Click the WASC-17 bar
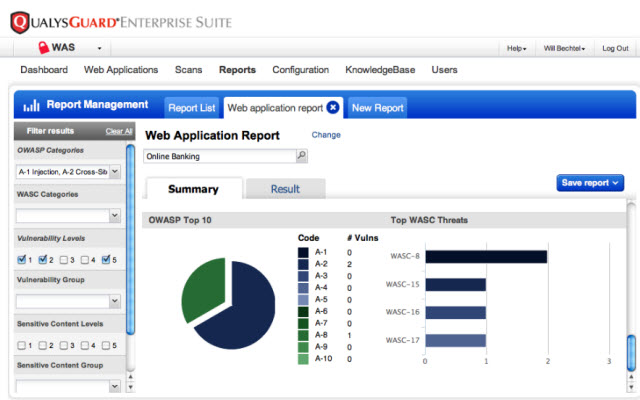 [x=456, y=340]
